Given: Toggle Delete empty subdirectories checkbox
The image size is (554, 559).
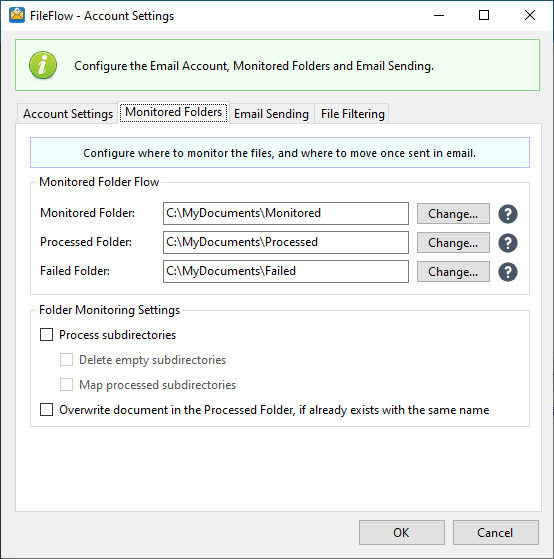Looking at the screenshot, I should pyautogui.click(x=66, y=360).
